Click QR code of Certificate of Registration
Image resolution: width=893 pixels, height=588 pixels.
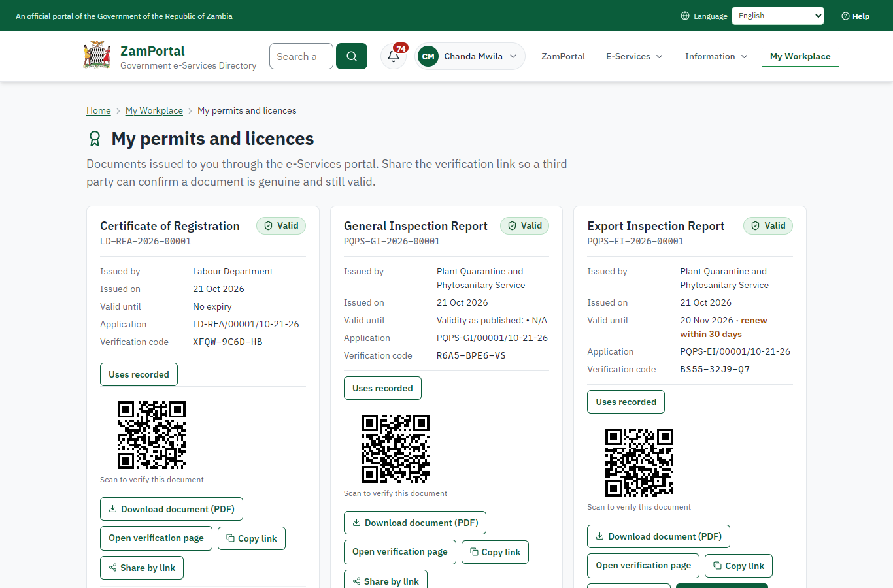click(152, 435)
